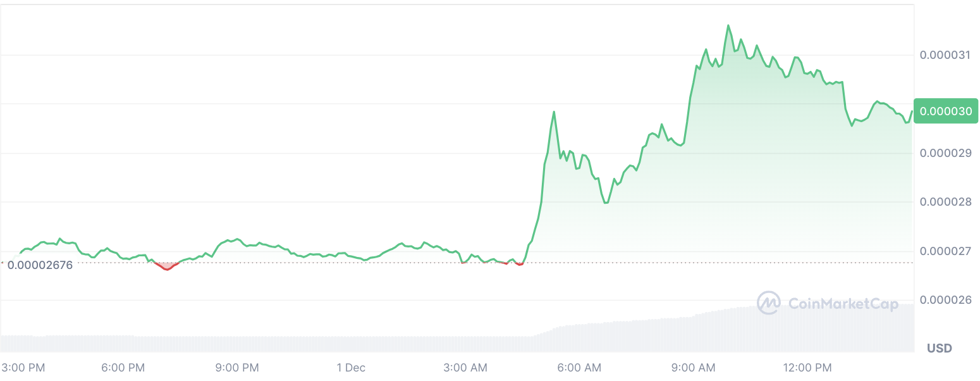Viewport: 980px width, 381px height.
Task: Select the 3:00 AM time label
Action: pos(465,368)
